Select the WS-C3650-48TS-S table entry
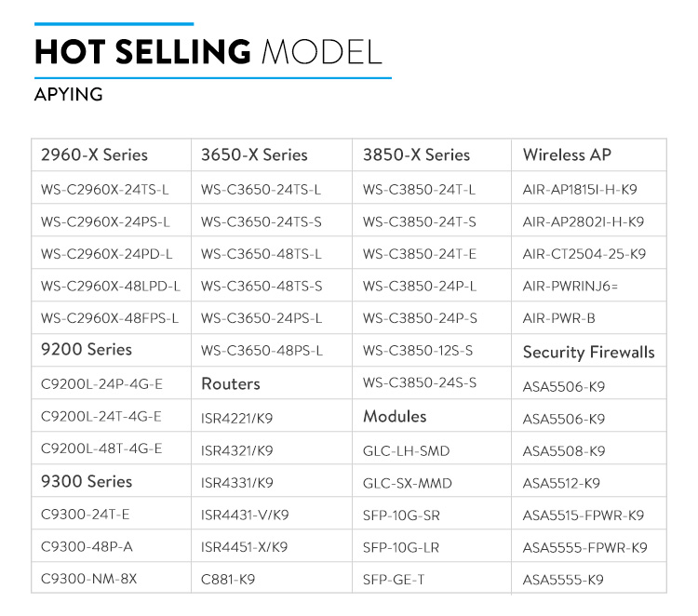The height and width of the screenshot is (616, 698). click(x=262, y=286)
